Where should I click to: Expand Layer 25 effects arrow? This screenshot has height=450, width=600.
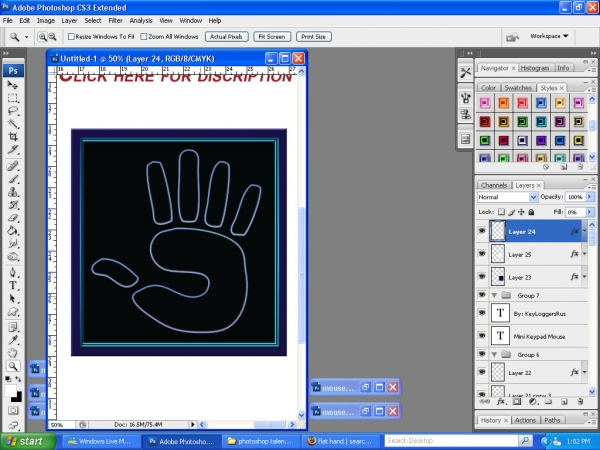[584, 254]
